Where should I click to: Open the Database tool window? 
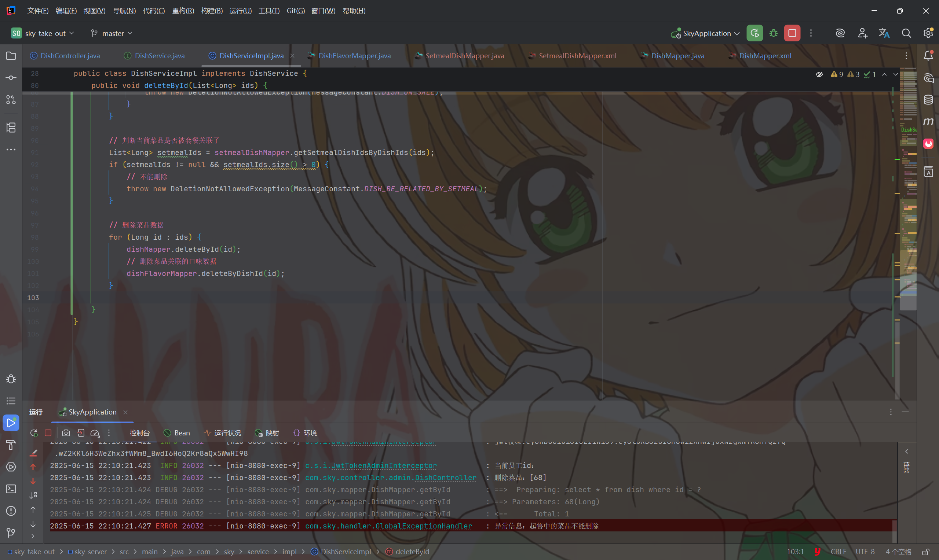[x=928, y=100]
